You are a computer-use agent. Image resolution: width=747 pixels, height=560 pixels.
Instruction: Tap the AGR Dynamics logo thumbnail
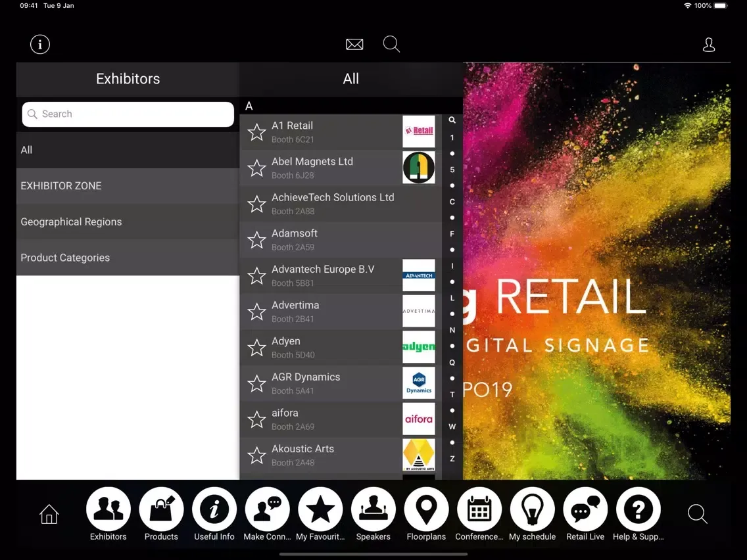[419, 383]
